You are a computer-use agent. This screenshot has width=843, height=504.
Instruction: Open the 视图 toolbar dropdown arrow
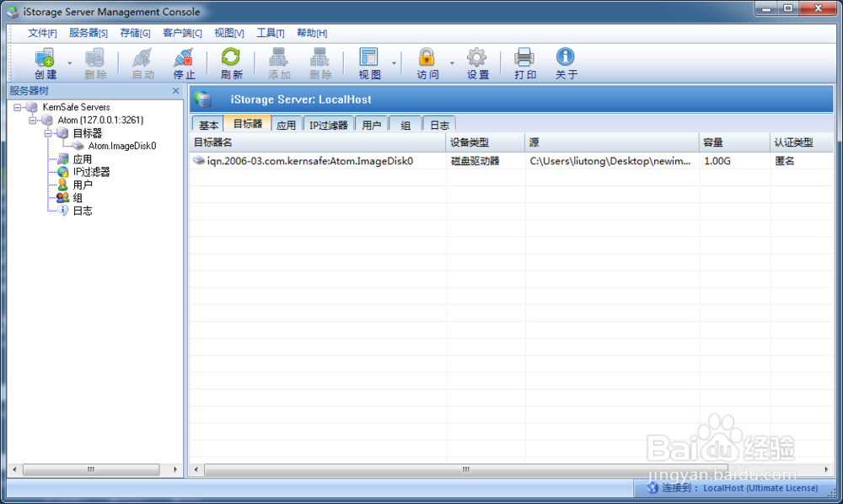[x=394, y=63]
